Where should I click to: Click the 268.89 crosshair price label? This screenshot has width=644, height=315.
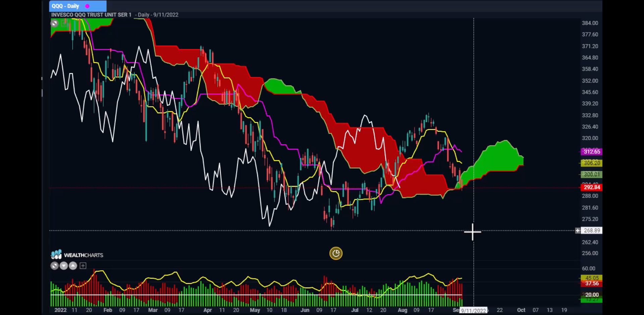[592, 231]
